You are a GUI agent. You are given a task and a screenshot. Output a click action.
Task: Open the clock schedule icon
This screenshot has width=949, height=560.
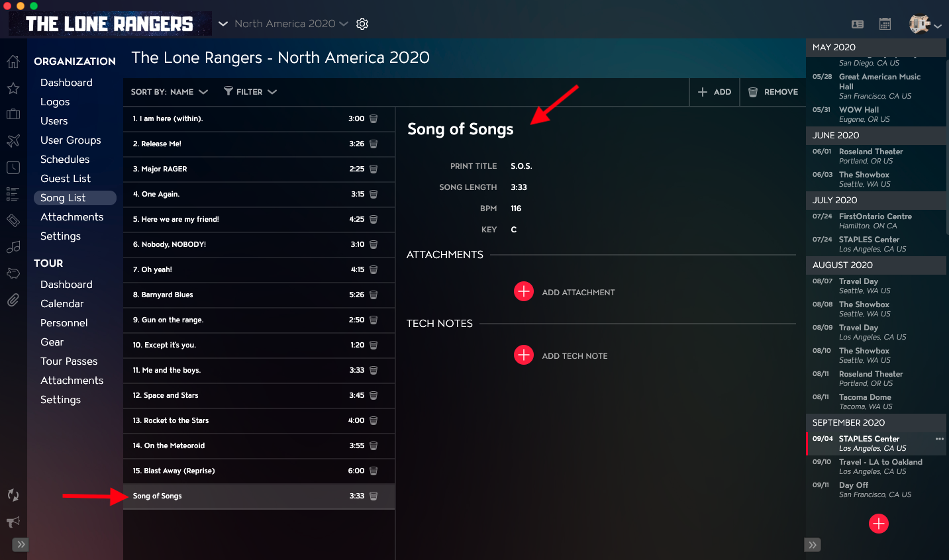[13, 167]
